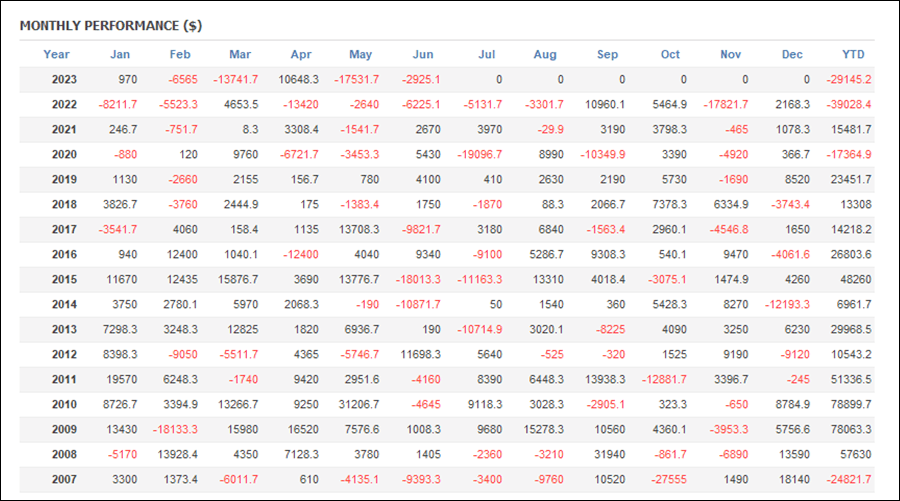This screenshot has height=501, width=900.
Task: Click the May 2010 value 31206.7
Action: (x=359, y=404)
